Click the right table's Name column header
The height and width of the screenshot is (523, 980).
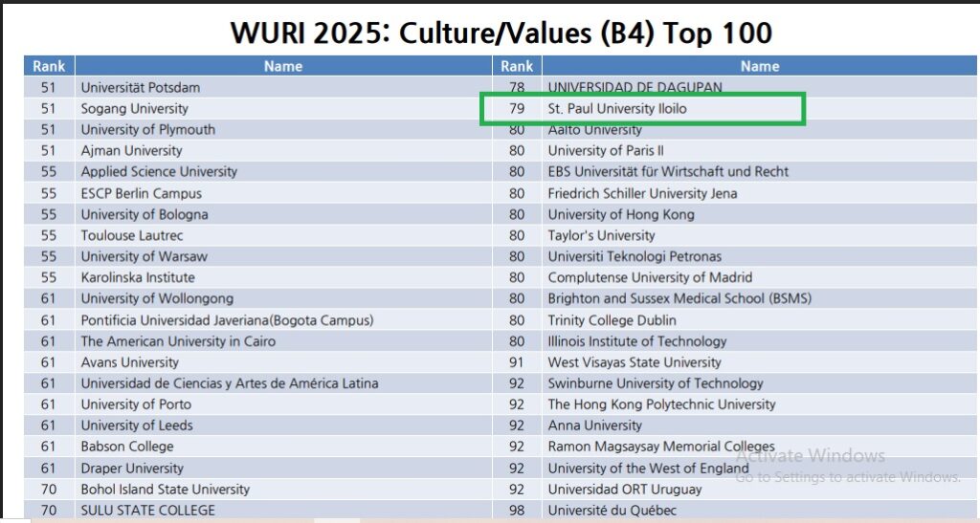click(759, 66)
